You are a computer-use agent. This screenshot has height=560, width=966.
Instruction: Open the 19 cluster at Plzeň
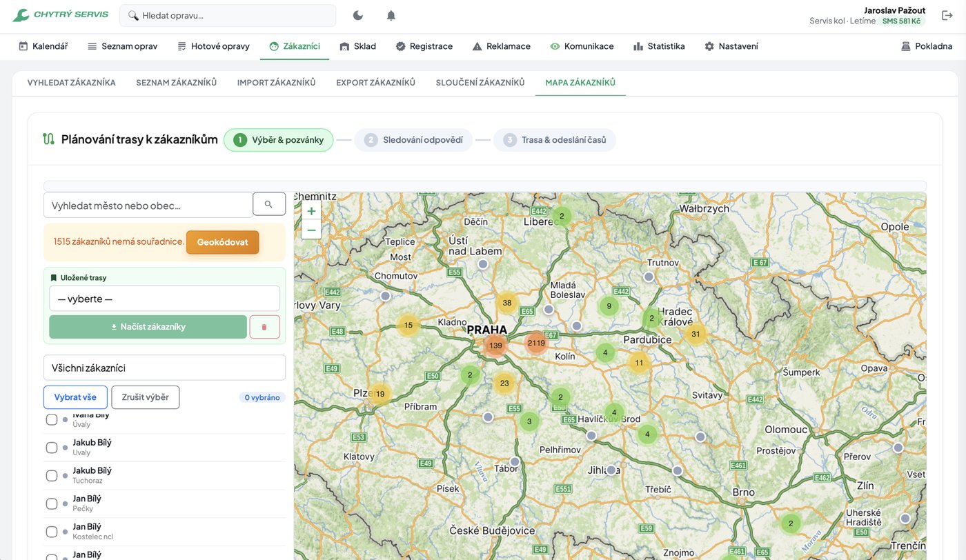tap(380, 394)
